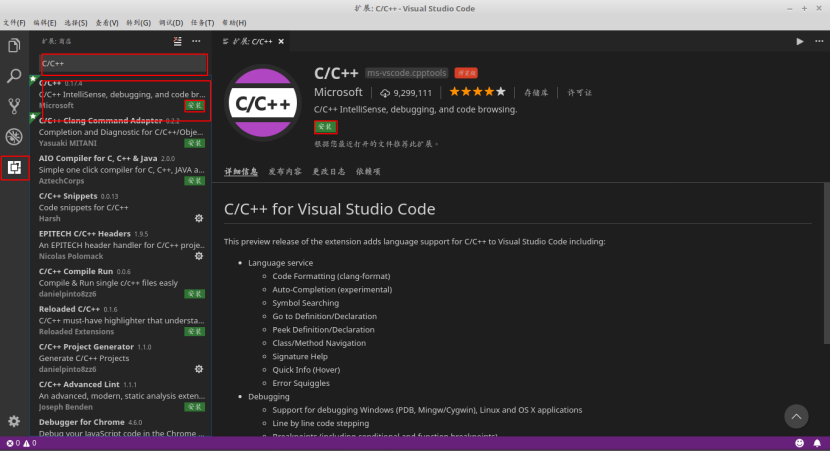Open notifications bell in status bar
The width and height of the screenshot is (830, 452).
coord(817,443)
